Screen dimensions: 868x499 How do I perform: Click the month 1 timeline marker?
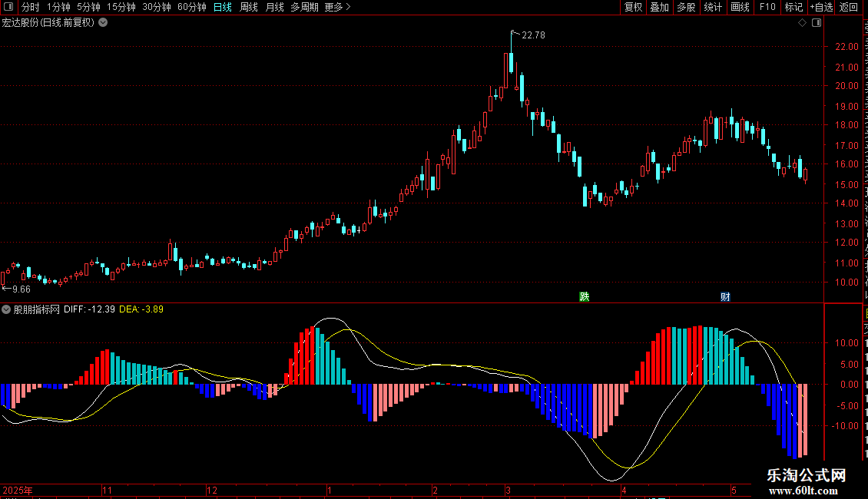[x=330, y=490]
